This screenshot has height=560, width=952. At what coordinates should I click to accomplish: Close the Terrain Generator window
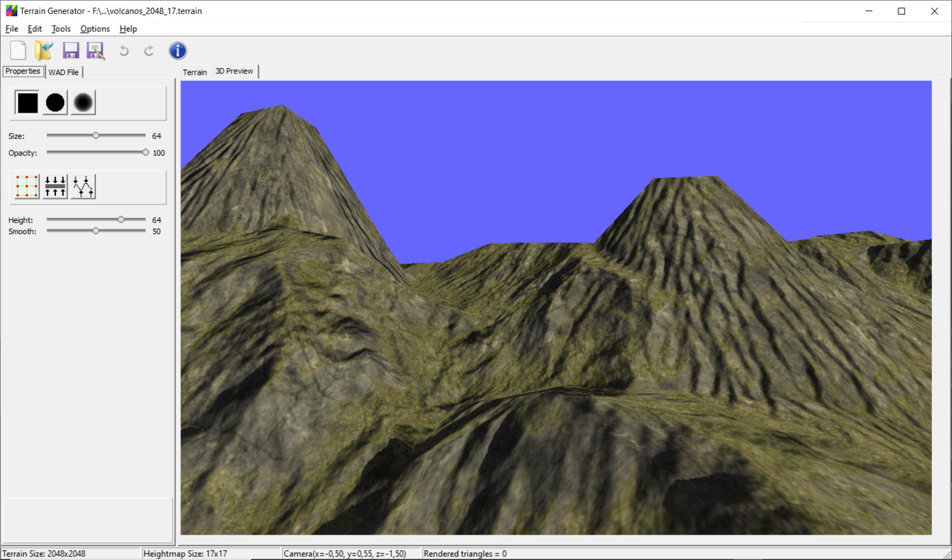point(935,11)
